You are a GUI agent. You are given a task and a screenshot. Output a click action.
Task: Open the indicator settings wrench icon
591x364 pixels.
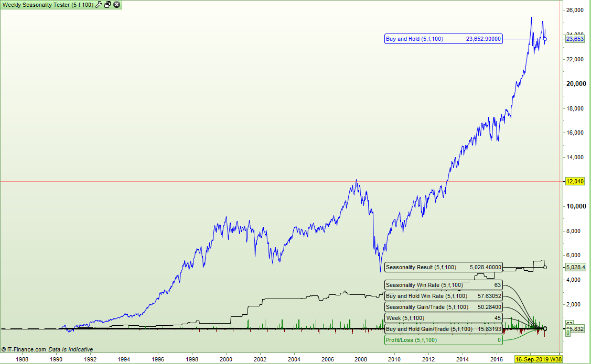pyautogui.click(x=99, y=5)
